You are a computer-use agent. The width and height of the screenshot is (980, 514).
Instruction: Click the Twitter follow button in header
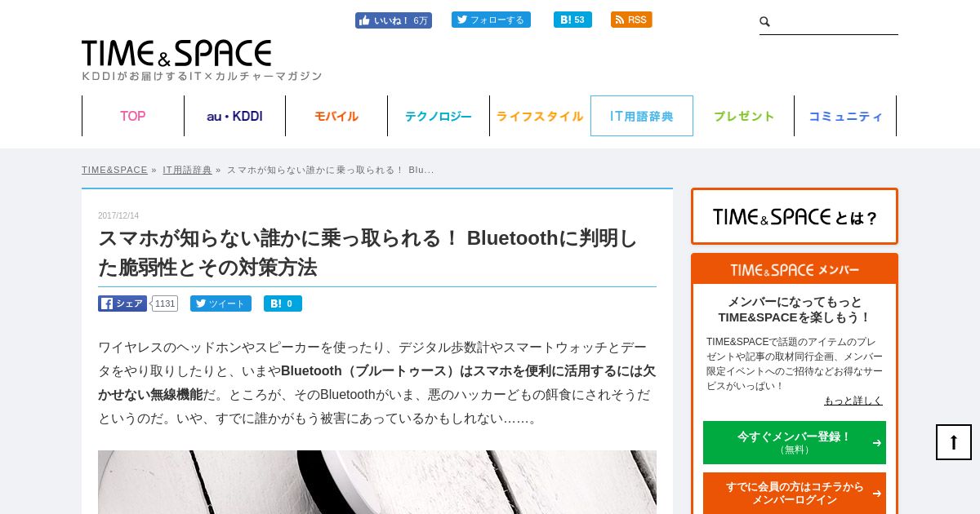pos(491,20)
